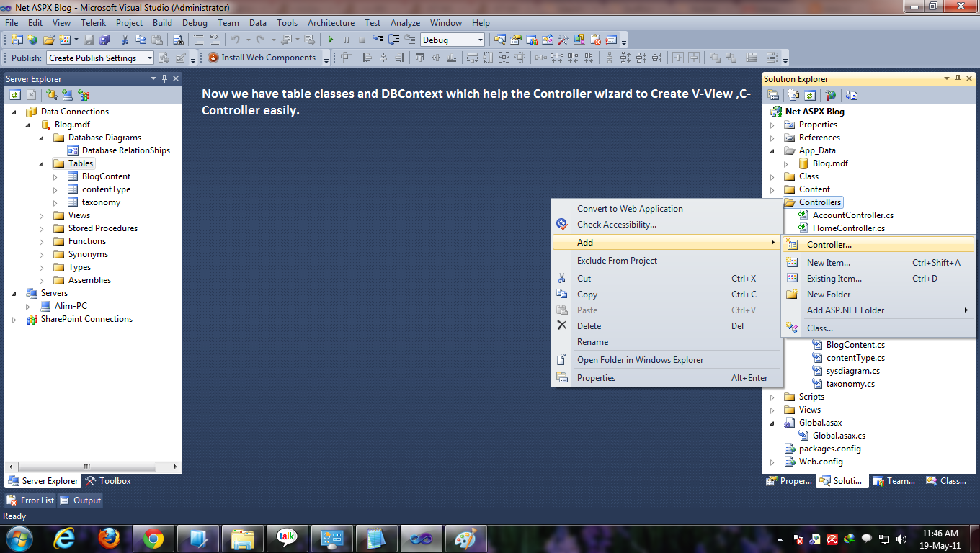The image size is (980, 553).
Task: Click the Save All toolbar icon
Action: [x=105, y=41]
